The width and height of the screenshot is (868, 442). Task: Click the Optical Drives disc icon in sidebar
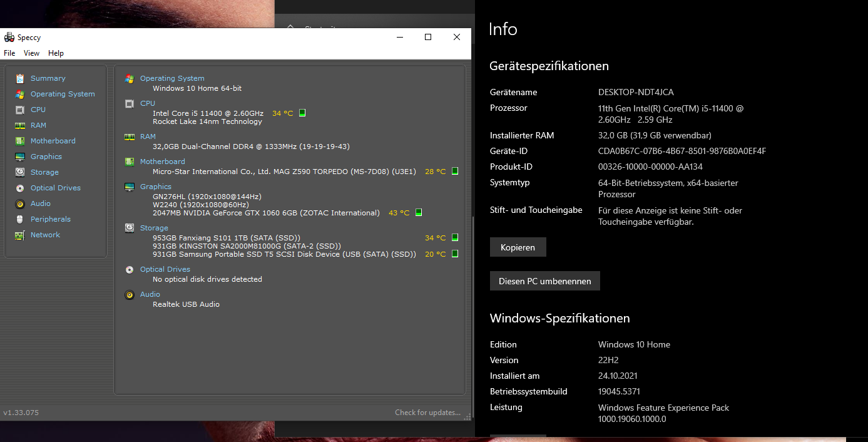pyautogui.click(x=20, y=188)
